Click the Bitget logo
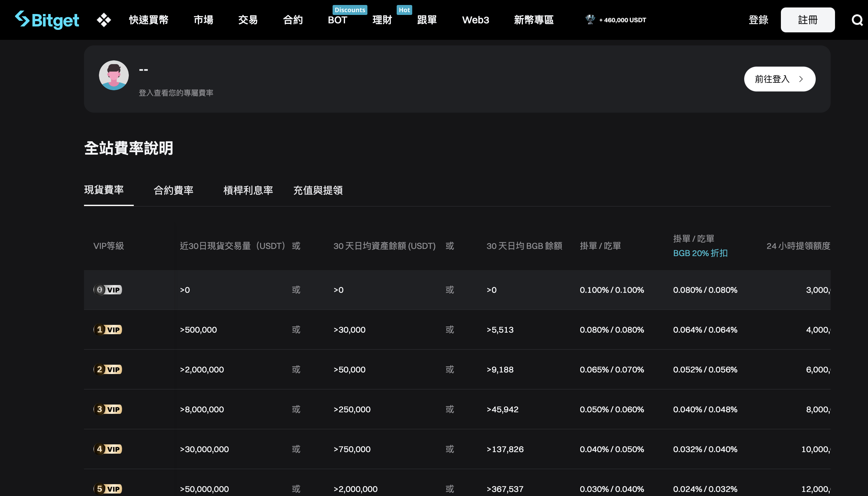The height and width of the screenshot is (496, 868). [x=47, y=19]
